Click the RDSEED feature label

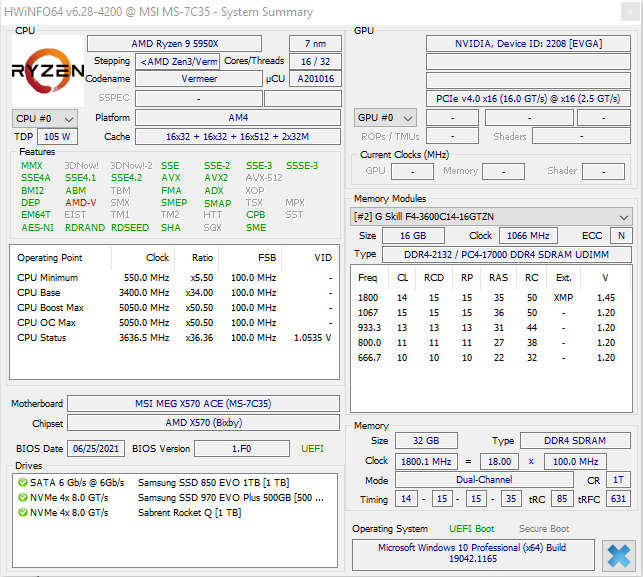[130, 228]
